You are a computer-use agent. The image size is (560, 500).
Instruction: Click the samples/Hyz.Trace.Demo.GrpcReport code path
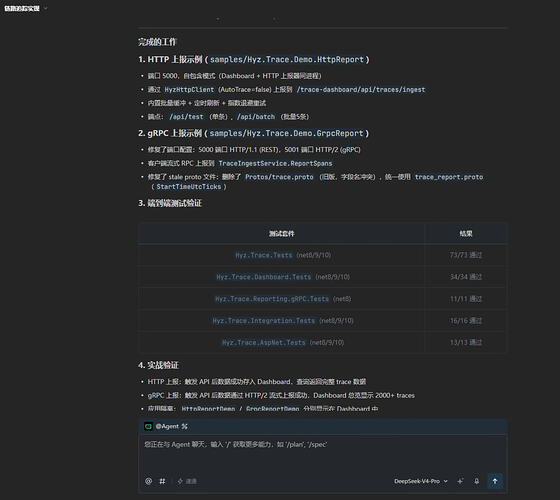[x=286, y=133]
